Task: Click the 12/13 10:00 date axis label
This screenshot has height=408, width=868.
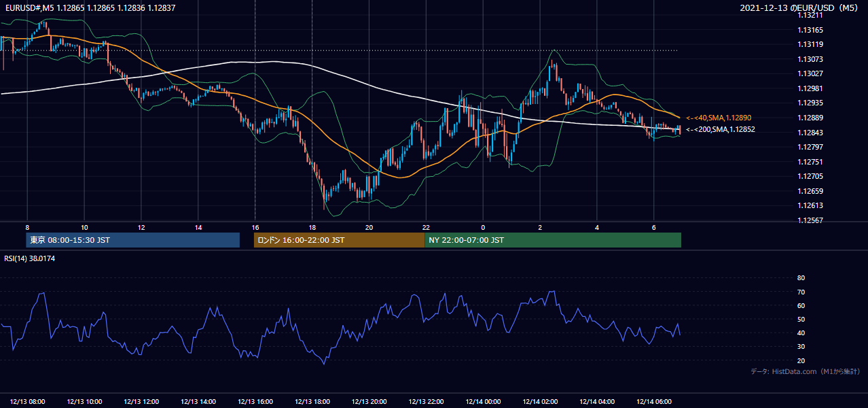Action: tap(85, 402)
